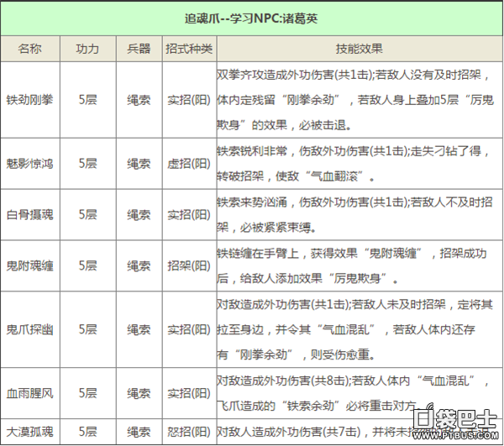Select the 功力 column header
This screenshot has height=446, width=504.
87,48
